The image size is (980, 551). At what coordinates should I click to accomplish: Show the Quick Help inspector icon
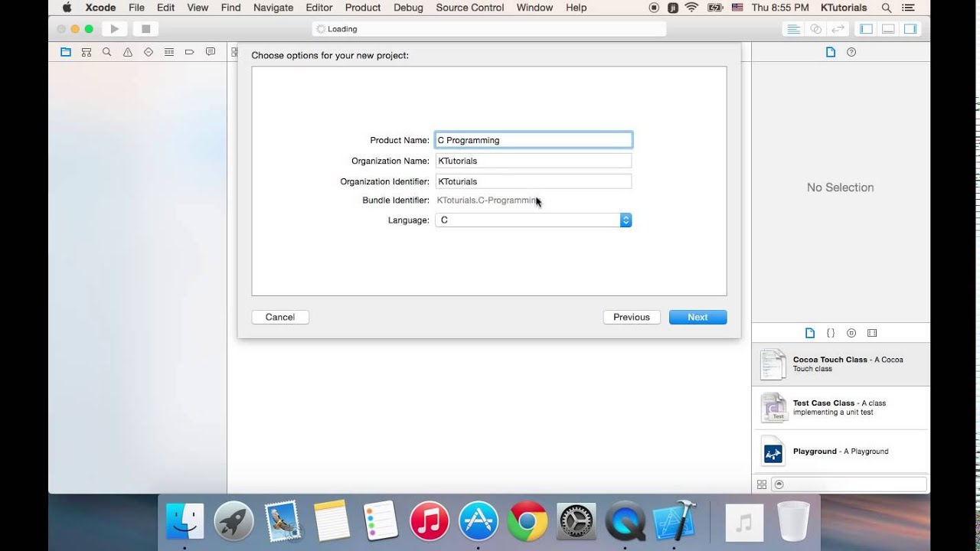[x=851, y=52]
